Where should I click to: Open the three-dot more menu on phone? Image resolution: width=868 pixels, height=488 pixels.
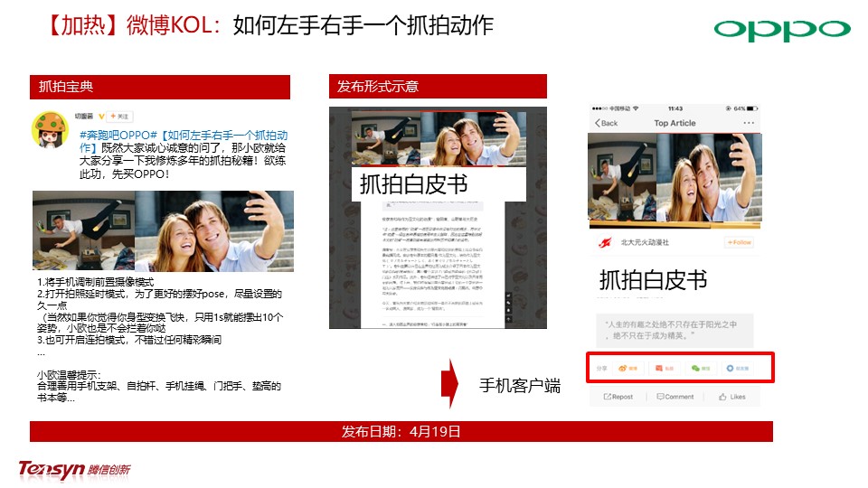(x=749, y=123)
